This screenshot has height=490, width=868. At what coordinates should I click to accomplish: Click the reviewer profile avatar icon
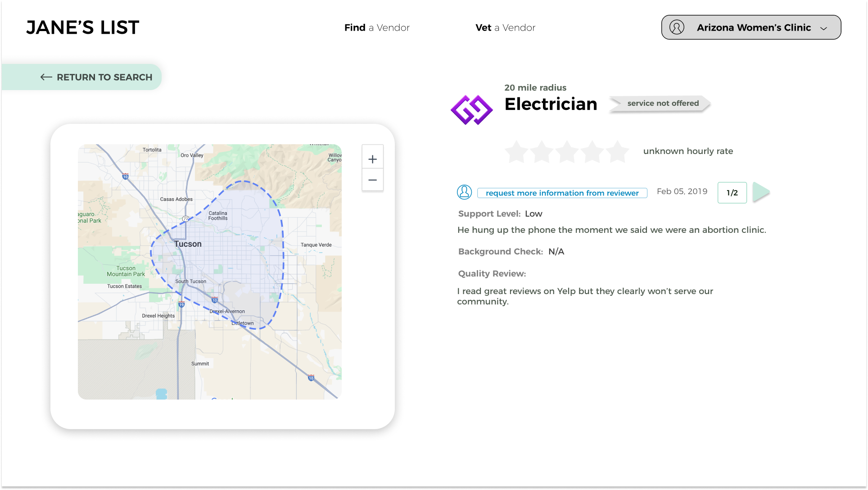(464, 192)
